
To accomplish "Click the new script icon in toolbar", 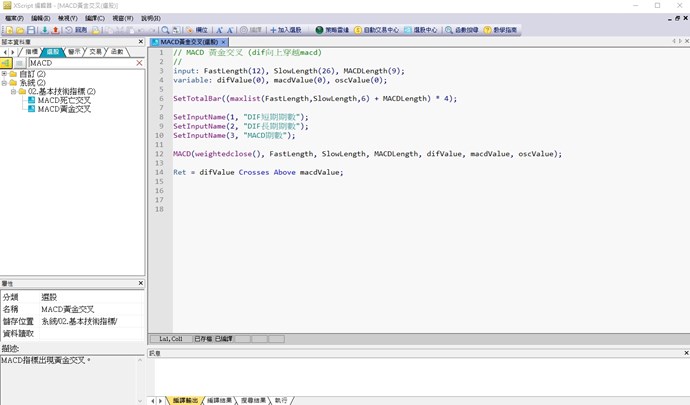I will click(x=8, y=30).
